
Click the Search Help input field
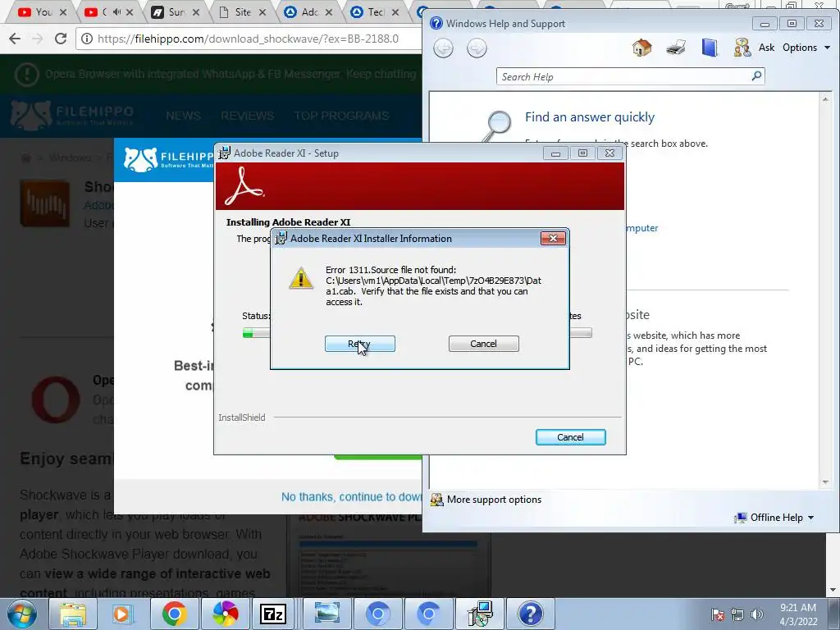pyautogui.click(x=623, y=76)
